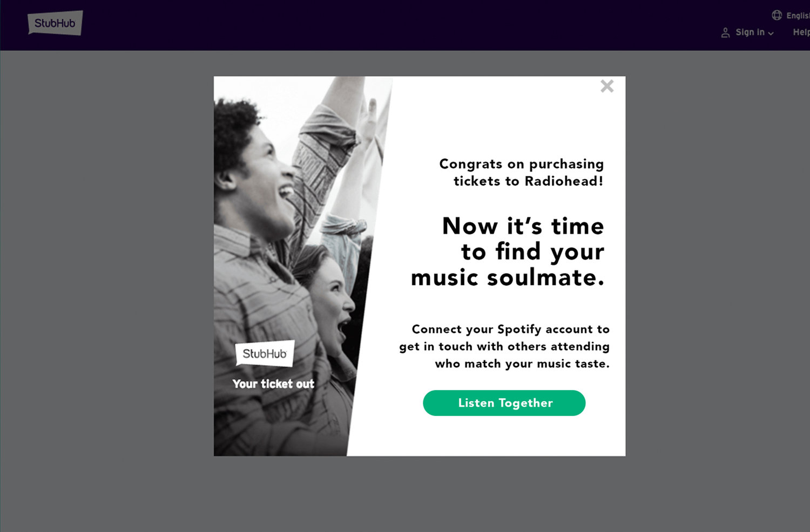Close the Radiohead promo popup with the X

point(607,86)
